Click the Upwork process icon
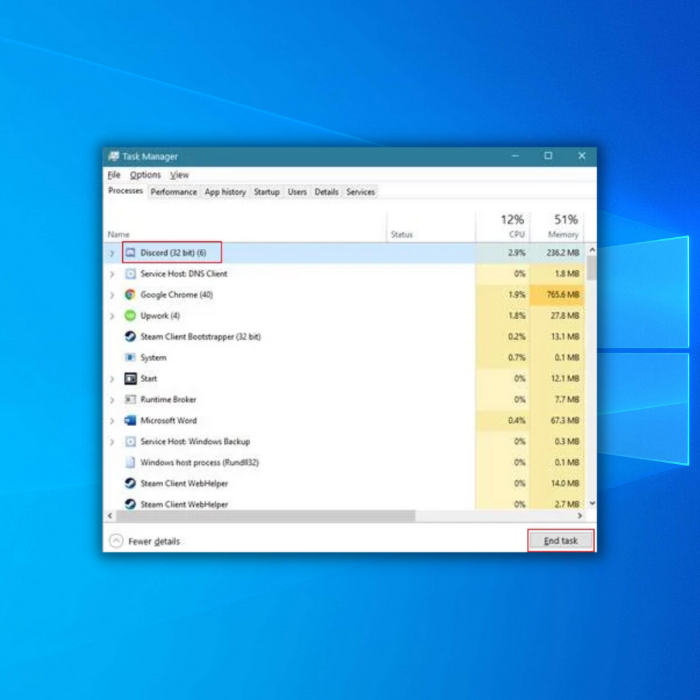 pos(130,316)
